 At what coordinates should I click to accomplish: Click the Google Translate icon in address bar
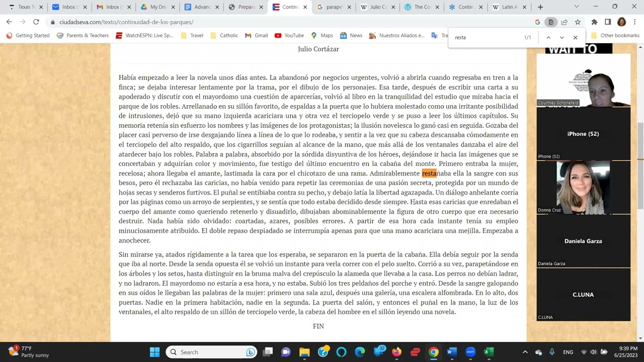(x=537, y=22)
